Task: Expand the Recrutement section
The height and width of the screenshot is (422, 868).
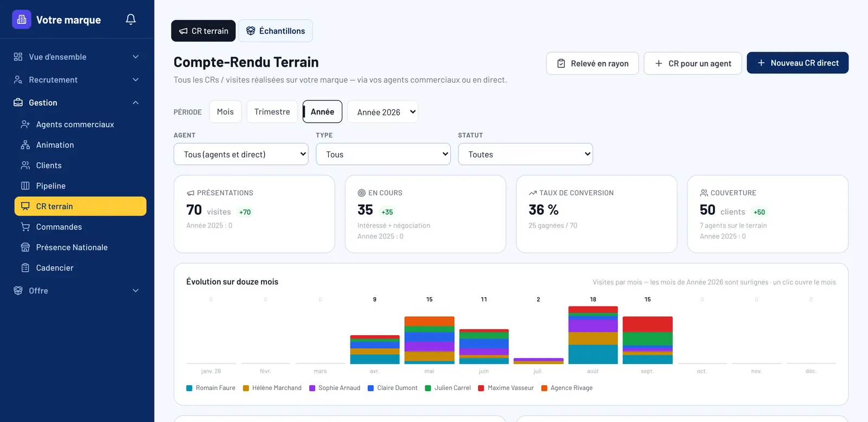Action: 77,80
